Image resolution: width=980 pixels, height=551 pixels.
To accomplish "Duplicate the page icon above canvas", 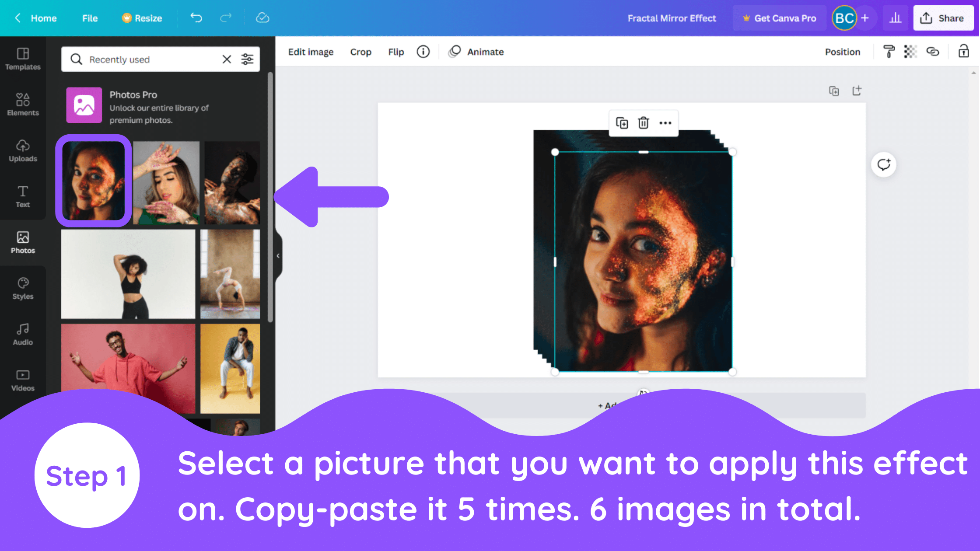I will click(834, 91).
